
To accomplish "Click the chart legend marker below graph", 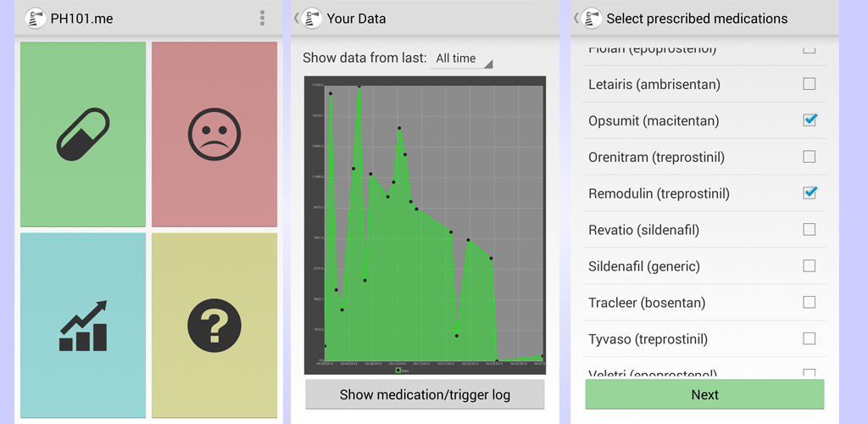I will point(398,370).
